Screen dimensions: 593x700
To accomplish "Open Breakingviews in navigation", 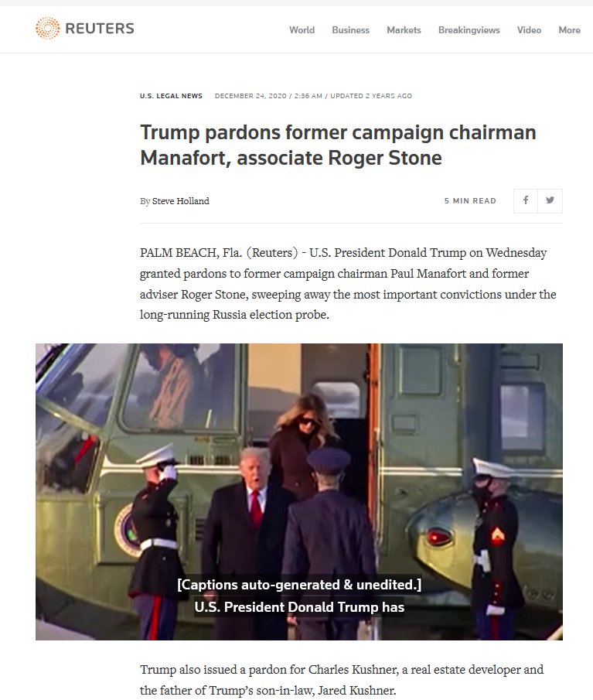I will point(469,30).
